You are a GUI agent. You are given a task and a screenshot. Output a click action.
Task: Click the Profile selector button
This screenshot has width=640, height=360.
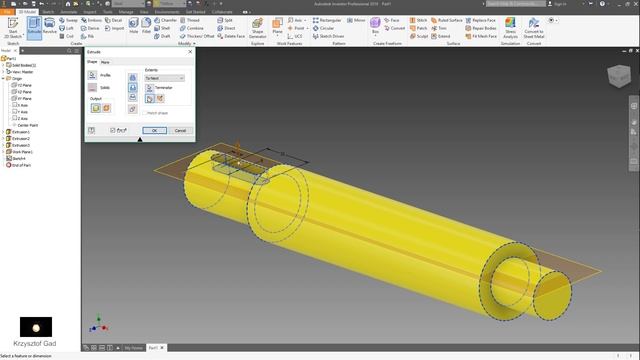(x=92, y=75)
